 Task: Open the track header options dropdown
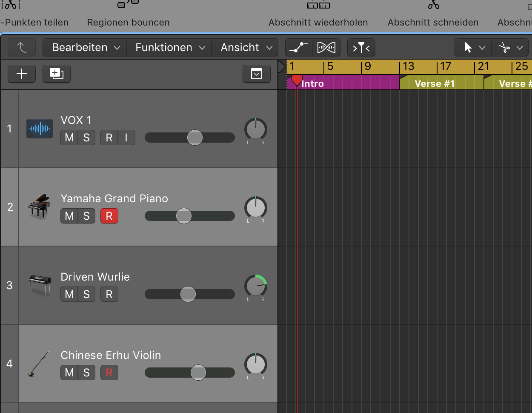[x=257, y=74]
